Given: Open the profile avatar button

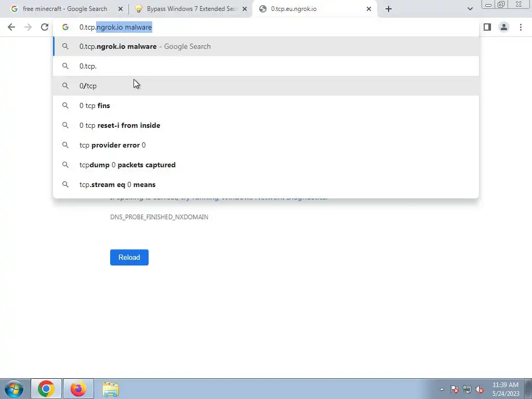Looking at the screenshot, I should tap(504, 27).
